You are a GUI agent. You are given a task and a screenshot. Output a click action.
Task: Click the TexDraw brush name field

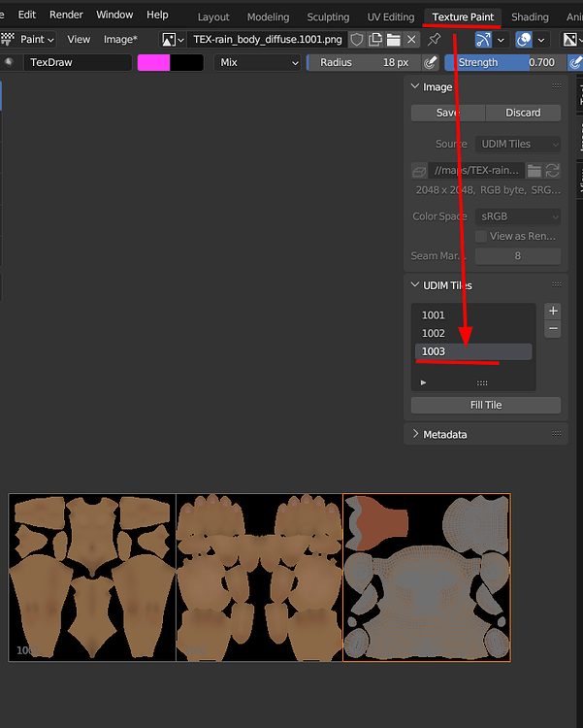(78, 62)
